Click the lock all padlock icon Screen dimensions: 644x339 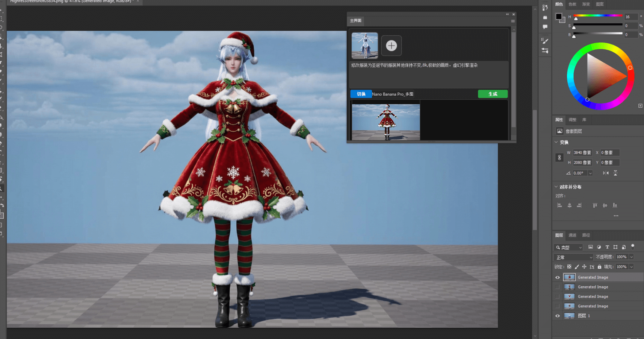[599, 267]
